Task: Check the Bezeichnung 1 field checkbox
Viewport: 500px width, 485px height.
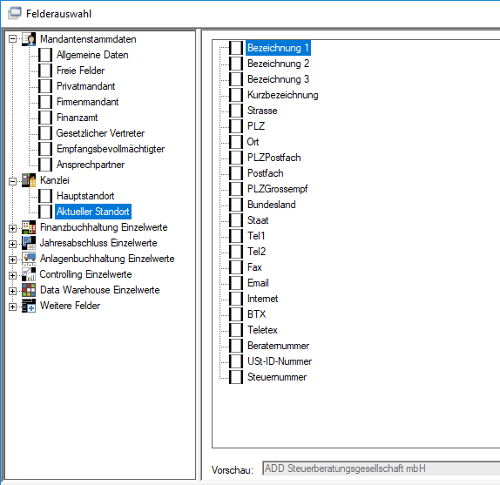Action: click(x=236, y=48)
